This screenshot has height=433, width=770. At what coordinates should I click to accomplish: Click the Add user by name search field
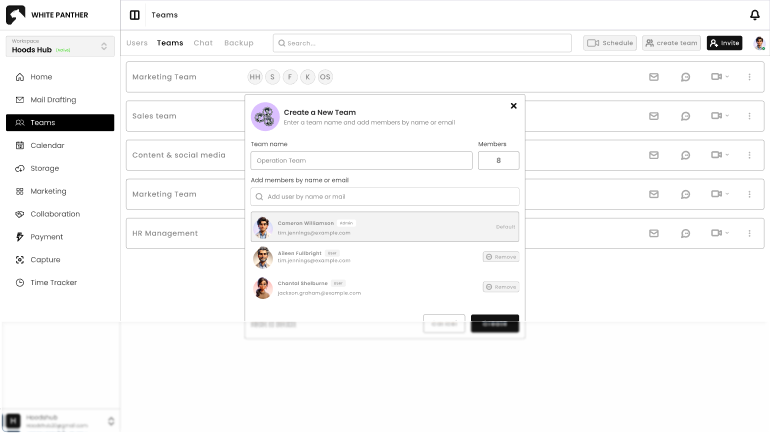coord(385,197)
